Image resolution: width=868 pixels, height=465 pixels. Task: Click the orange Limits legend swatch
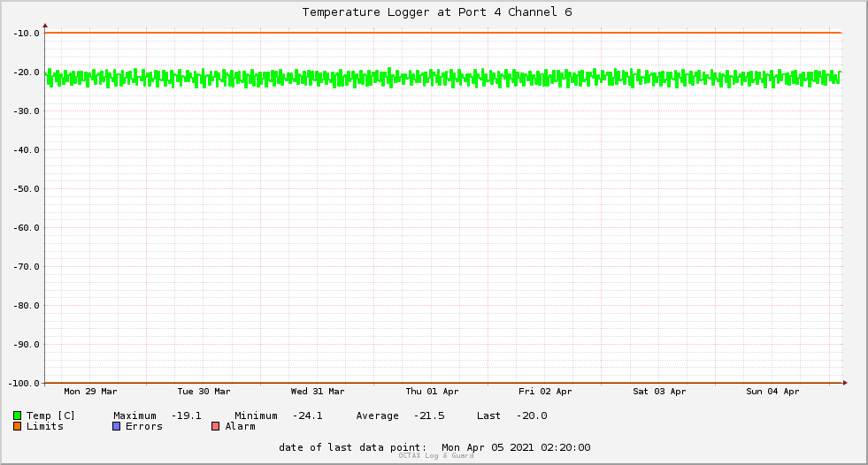click(x=17, y=426)
